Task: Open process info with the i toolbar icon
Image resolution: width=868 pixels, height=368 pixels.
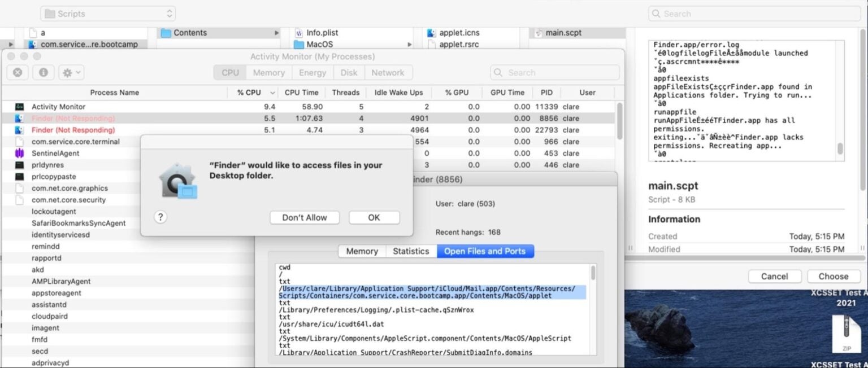Action: pyautogui.click(x=43, y=72)
